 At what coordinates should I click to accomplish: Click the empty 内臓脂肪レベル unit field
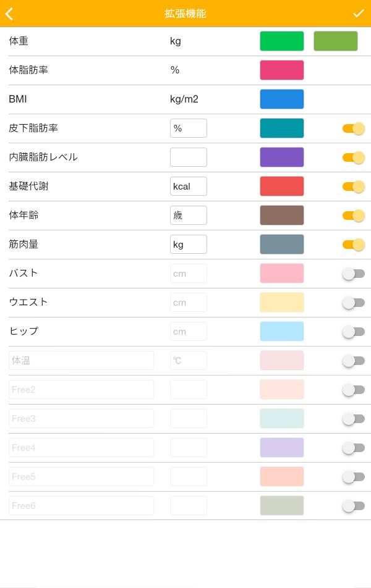click(189, 157)
